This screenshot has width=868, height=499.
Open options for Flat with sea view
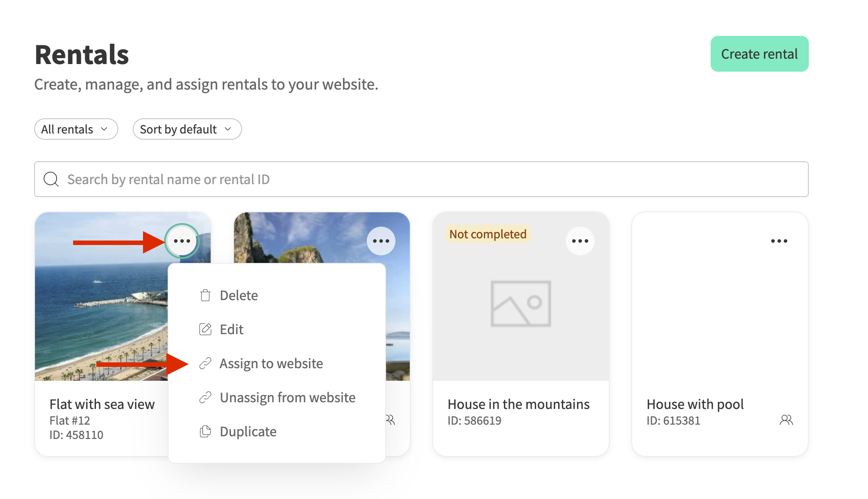pos(182,241)
